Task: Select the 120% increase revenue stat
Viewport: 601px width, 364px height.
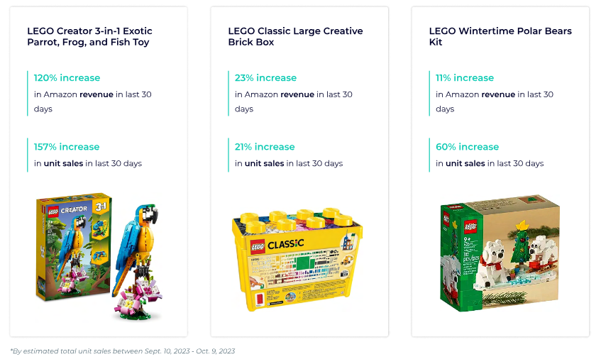Action: (x=67, y=78)
